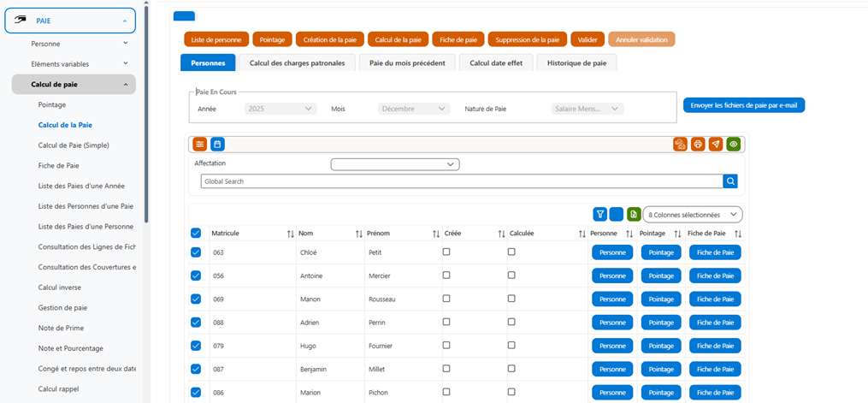
Task: Tick the Créée checkbox for Antoine Mercier
Action: tap(446, 276)
